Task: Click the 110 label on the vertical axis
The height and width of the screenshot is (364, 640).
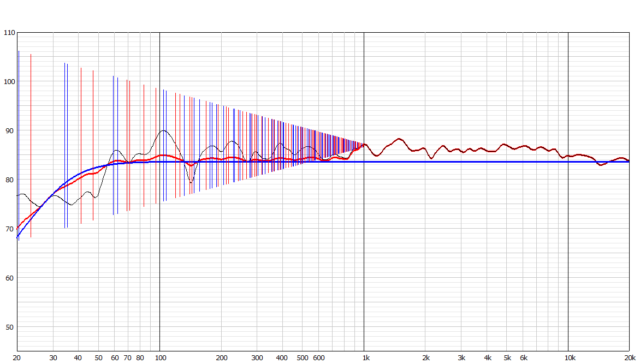Action: tap(9, 33)
